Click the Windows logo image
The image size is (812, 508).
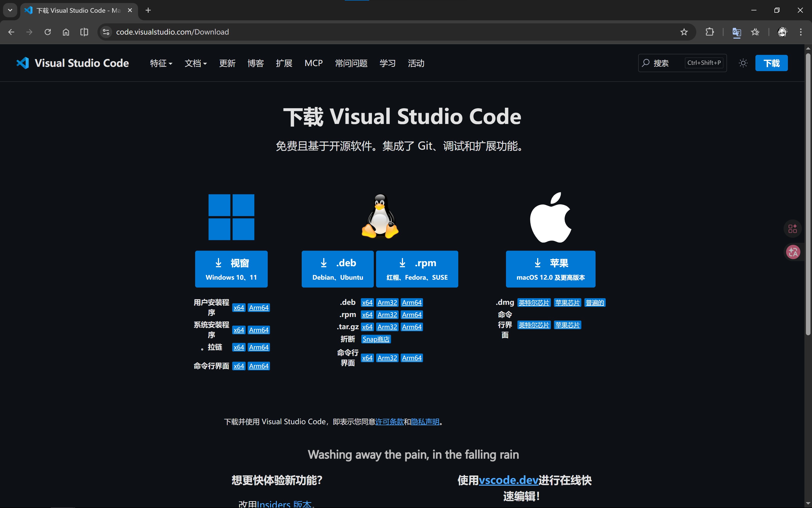tap(231, 217)
